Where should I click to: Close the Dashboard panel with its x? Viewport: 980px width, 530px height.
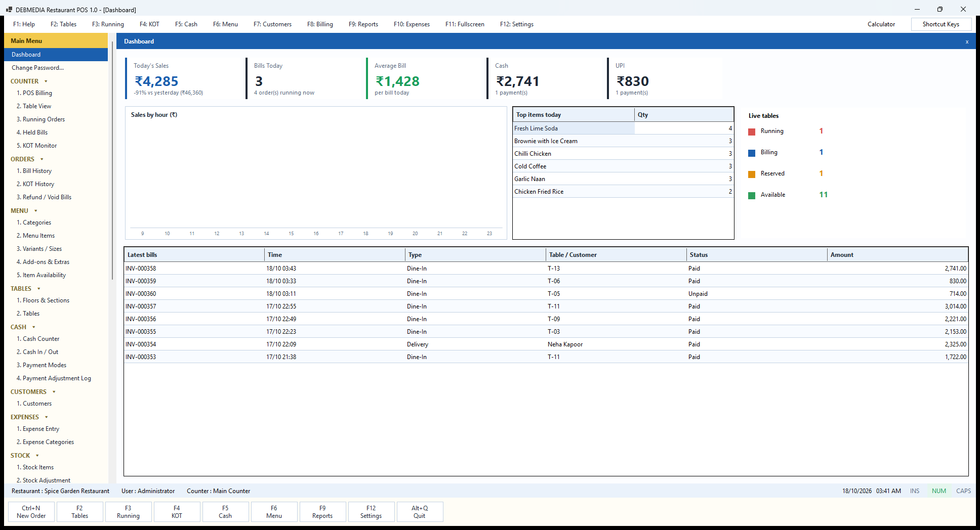point(967,42)
